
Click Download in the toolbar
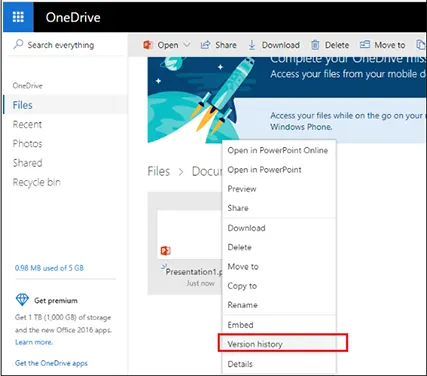click(x=280, y=45)
